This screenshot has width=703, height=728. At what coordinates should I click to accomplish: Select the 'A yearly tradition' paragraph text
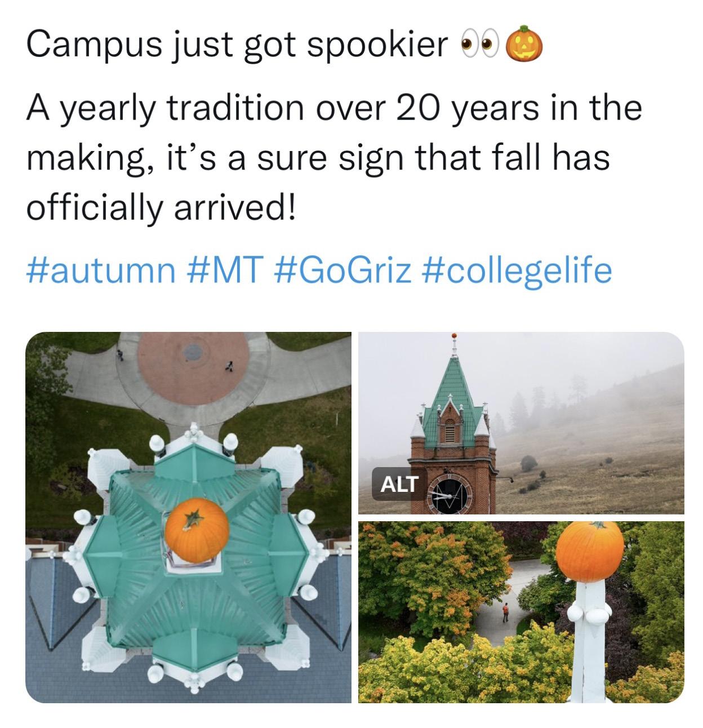pyautogui.click(x=333, y=157)
